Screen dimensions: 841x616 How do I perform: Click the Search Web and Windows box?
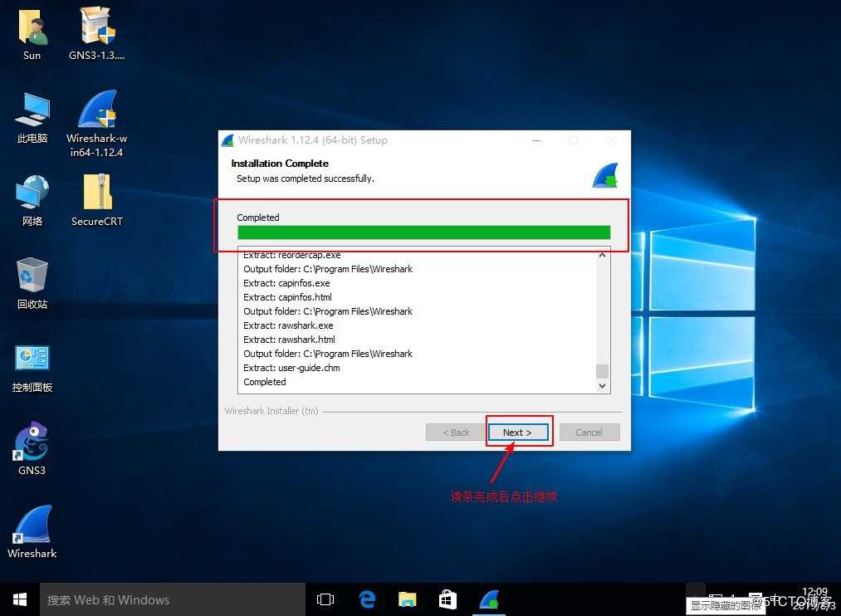(173, 599)
